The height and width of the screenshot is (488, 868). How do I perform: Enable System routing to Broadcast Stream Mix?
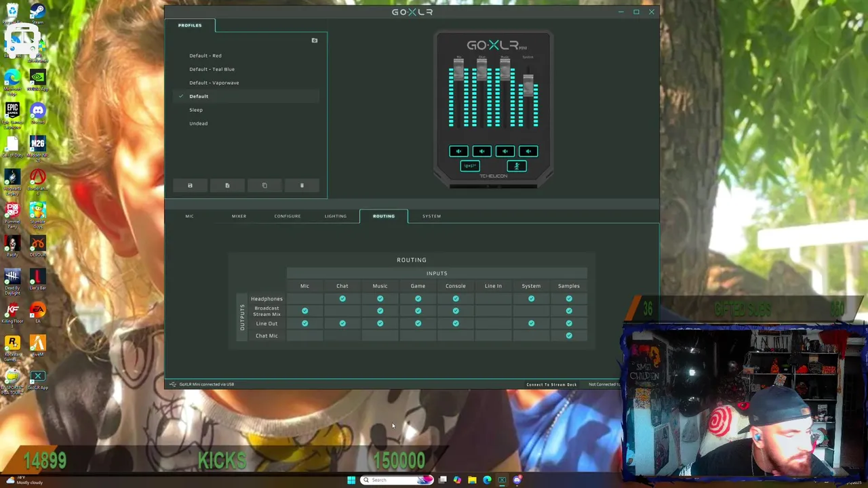[x=531, y=311]
